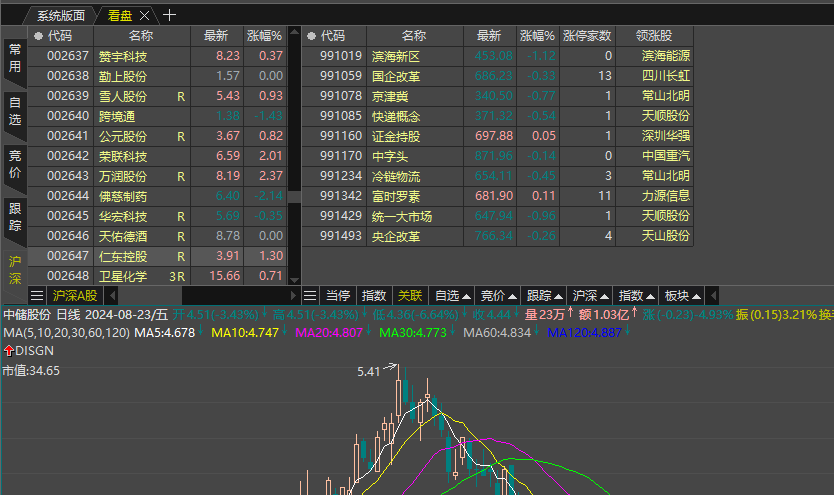Sort sector list by 领涨股 column

pyautogui.click(x=654, y=36)
